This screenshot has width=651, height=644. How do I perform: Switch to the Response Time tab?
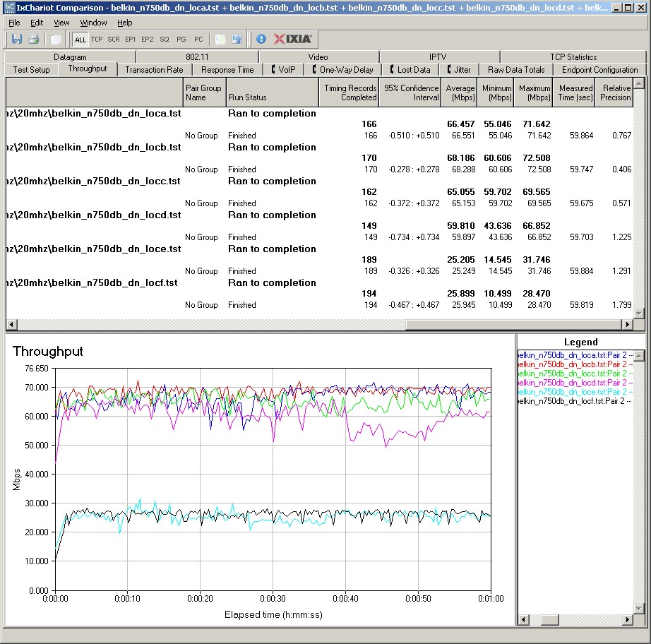(227, 70)
